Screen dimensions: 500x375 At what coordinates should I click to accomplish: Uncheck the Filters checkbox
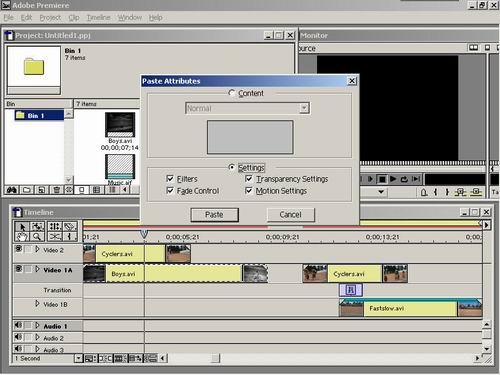pyautogui.click(x=170, y=179)
